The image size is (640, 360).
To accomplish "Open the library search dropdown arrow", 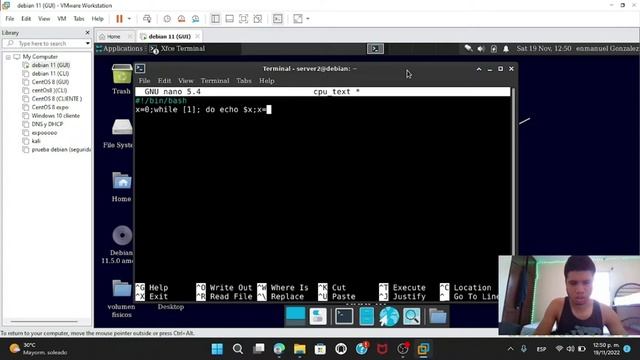I will pos(87,43).
